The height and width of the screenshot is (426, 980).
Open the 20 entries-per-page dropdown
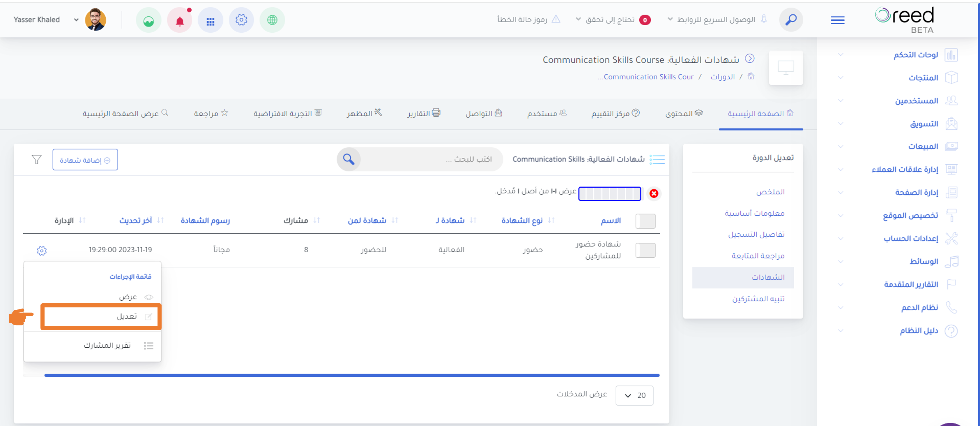(634, 395)
